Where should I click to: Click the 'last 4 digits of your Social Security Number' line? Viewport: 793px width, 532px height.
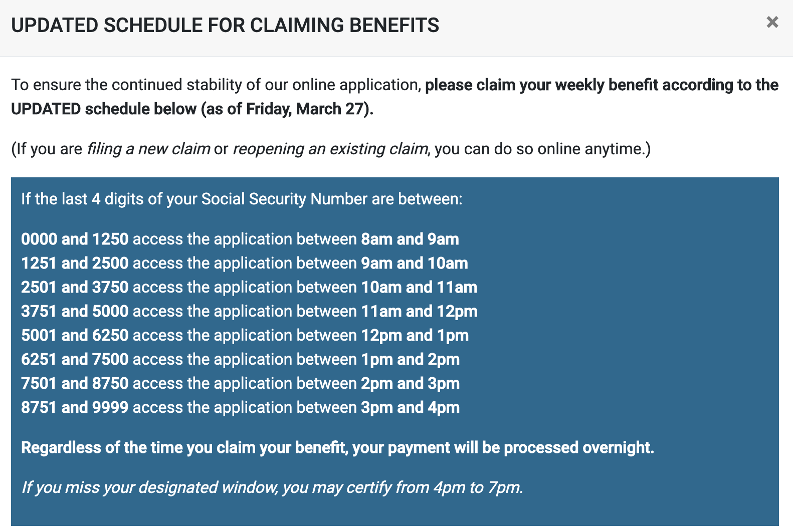pyautogui.click(x=242, y=199)
